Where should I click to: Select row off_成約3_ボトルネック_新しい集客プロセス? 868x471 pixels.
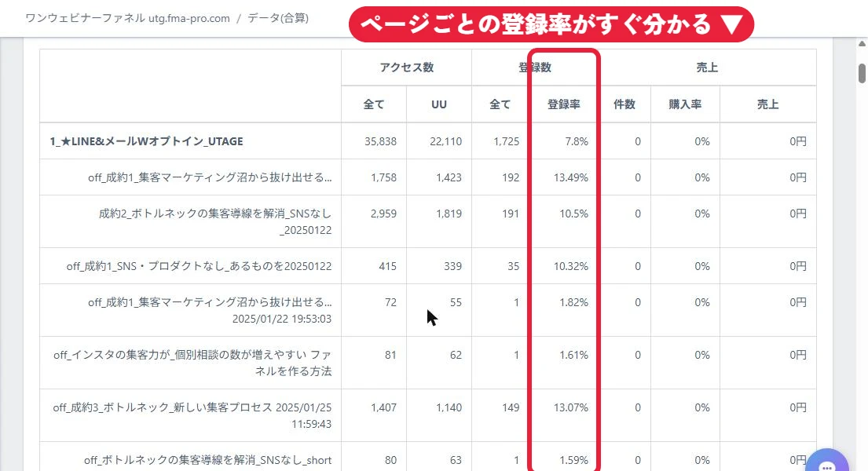click(x=192, y=415)
